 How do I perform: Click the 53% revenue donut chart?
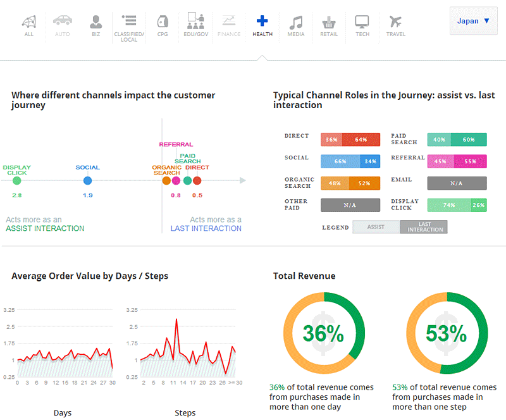[447, 333]
